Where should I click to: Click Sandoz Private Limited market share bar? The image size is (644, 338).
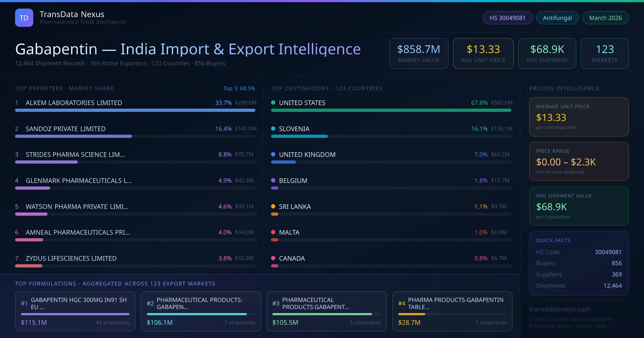tap(74, 136)
